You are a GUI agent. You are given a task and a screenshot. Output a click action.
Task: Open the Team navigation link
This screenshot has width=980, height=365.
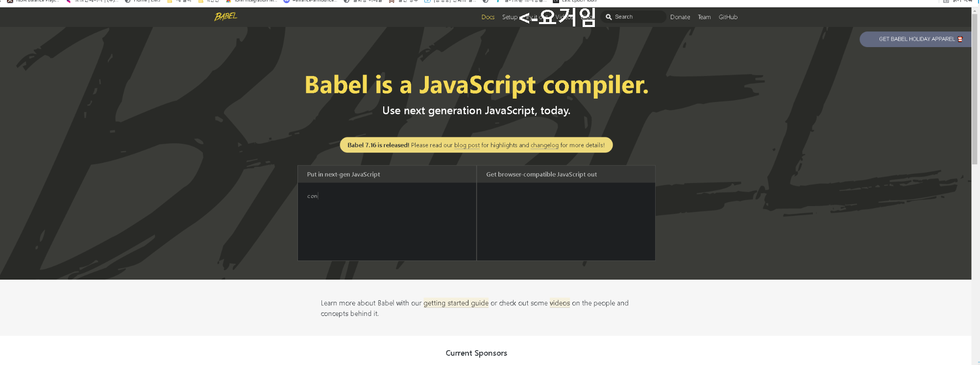pyautogui.click(x=704, y=17)
